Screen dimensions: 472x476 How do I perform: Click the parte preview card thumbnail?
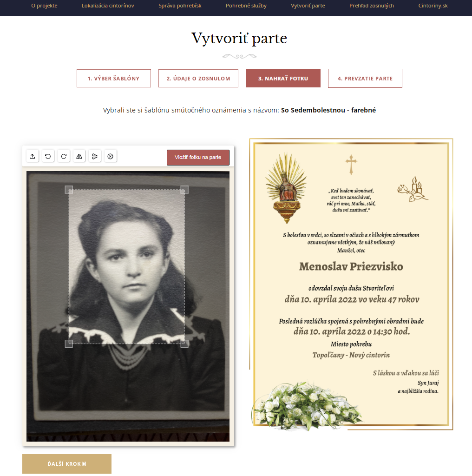[x=351, y=284]
